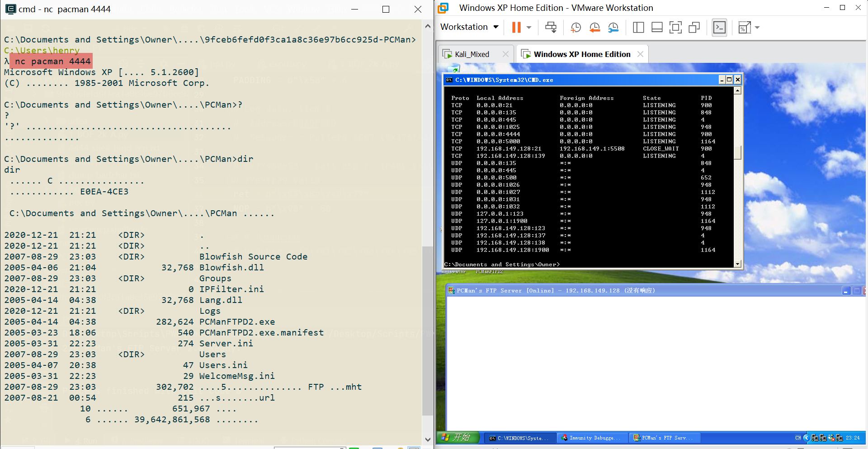
Task: Click the tray network icon with red X
Action: [x=831, y=438]
